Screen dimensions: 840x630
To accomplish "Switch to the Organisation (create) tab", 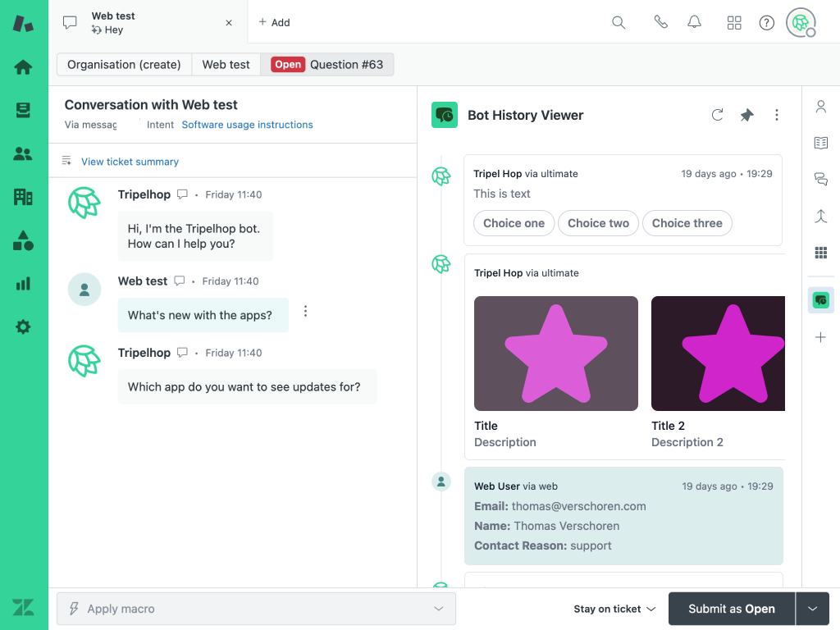I will tap(124, 65).
